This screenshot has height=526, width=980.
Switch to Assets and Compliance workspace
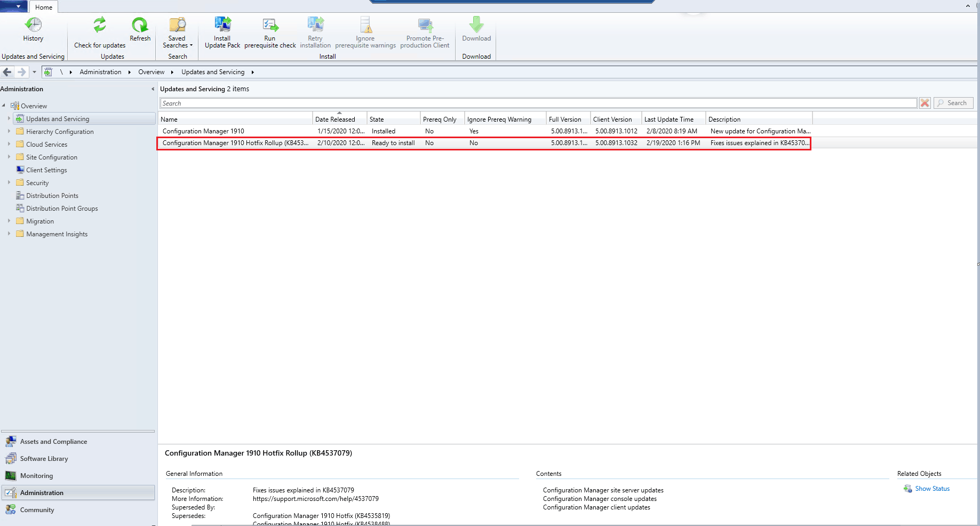(78, 441)
